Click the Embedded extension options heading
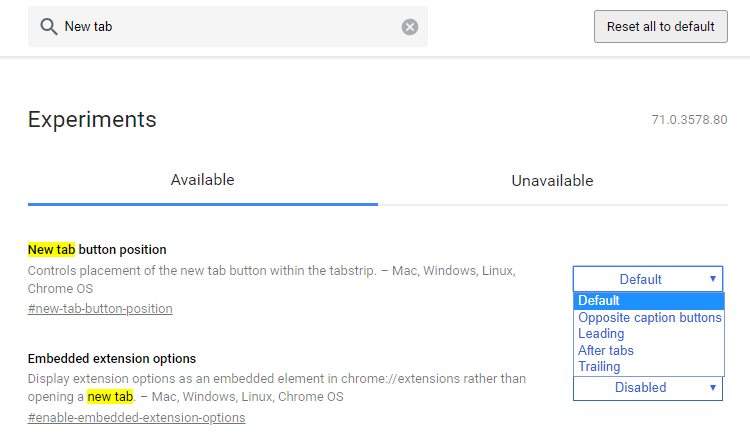The height and width of the screenshot is (438, 750). coord(112,359)
